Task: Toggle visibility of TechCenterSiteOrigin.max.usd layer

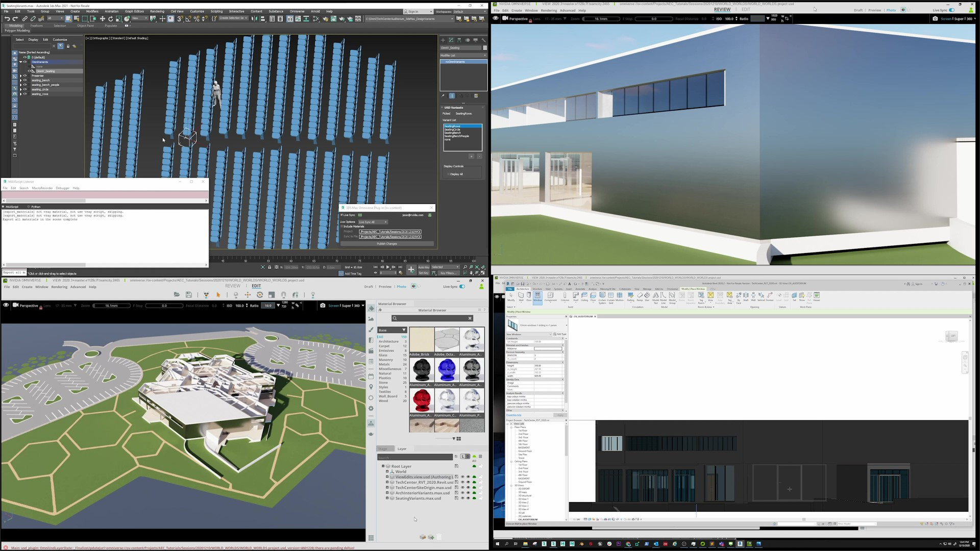Action: pos(462,488)
